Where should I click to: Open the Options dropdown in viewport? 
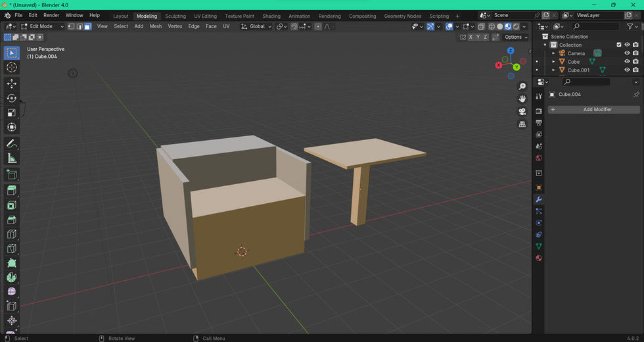[x=516, y=37]
